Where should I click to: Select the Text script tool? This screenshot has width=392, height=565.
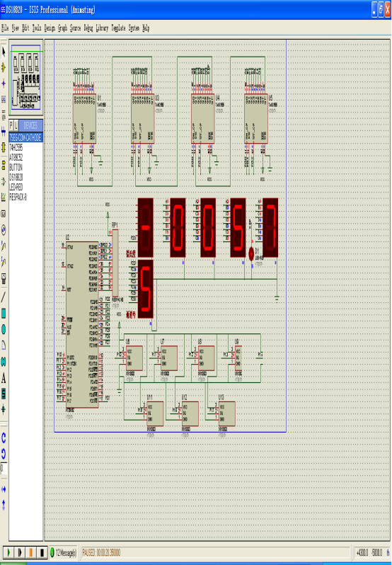click(x=4, y=115)
